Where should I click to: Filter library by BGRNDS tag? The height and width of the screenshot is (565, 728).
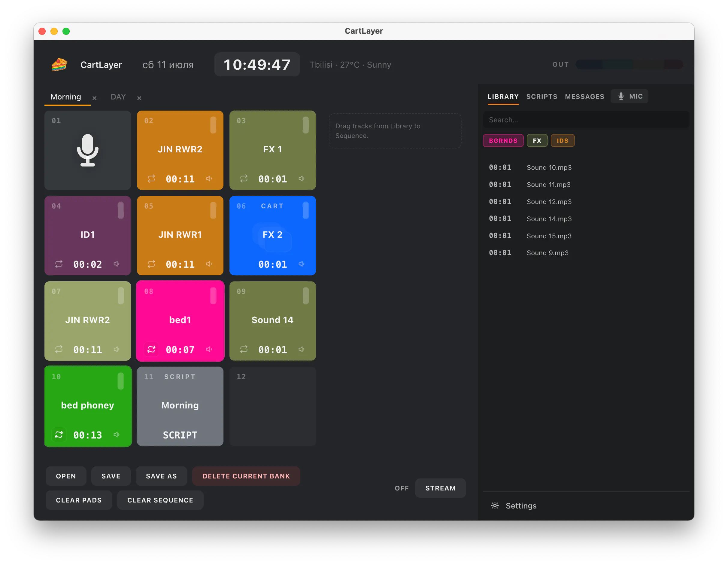click(503, 141)
